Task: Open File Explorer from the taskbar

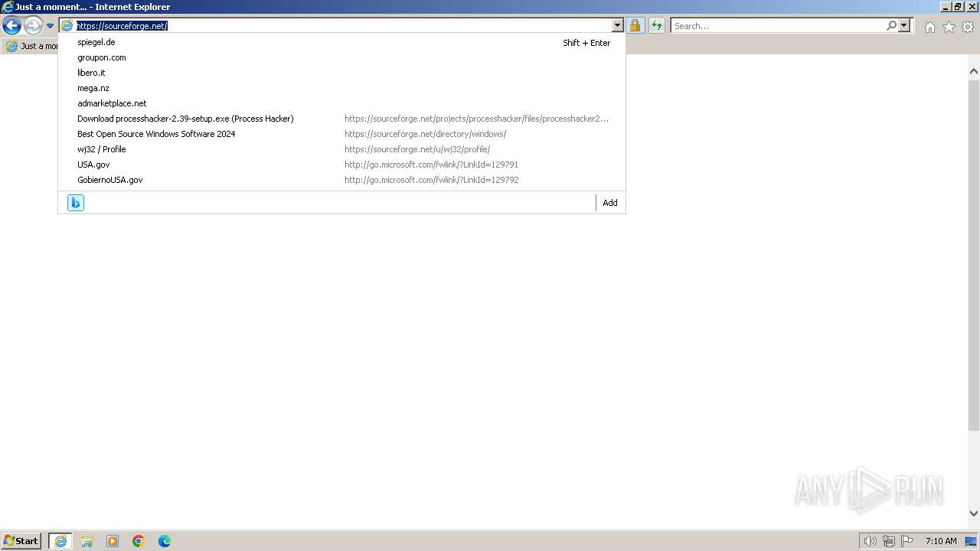Action: tap(87, 541)
